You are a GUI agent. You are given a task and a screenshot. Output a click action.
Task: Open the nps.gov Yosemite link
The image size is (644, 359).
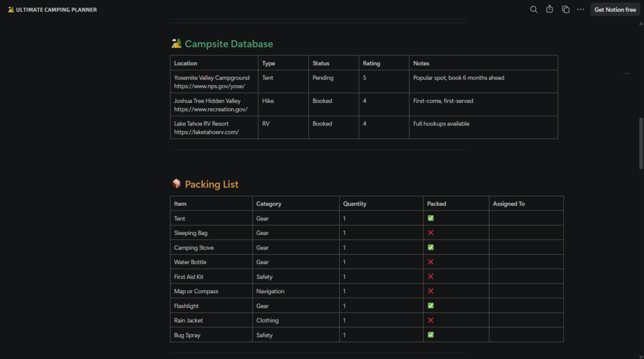pos(210,86)
